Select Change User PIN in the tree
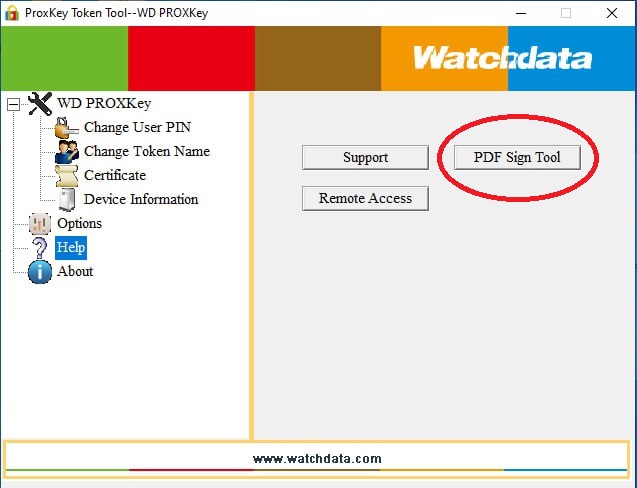The height and width of the screenshot is (488, 637). (x=137, y=127)
